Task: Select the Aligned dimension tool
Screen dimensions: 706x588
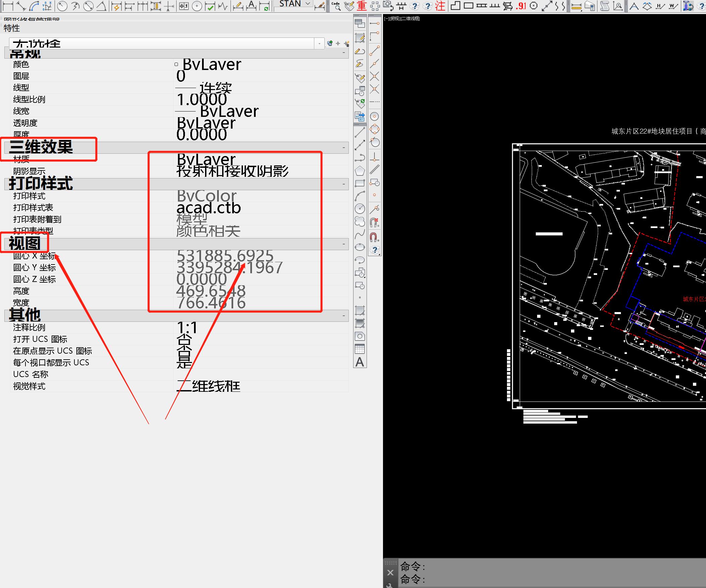Action: point(21,6)
